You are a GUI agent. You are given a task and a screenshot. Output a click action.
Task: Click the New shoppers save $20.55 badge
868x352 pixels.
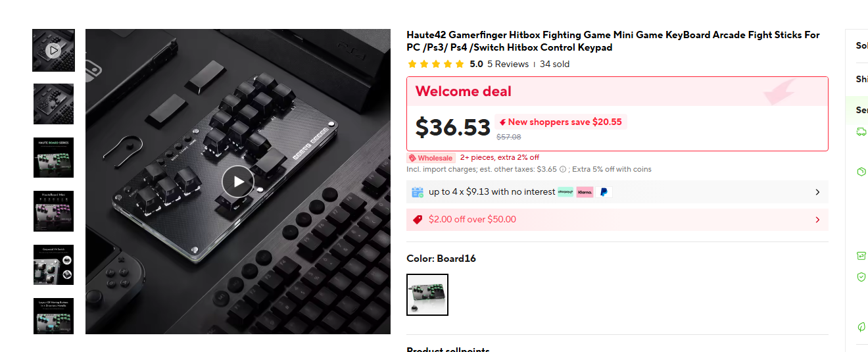pos(560,122)
